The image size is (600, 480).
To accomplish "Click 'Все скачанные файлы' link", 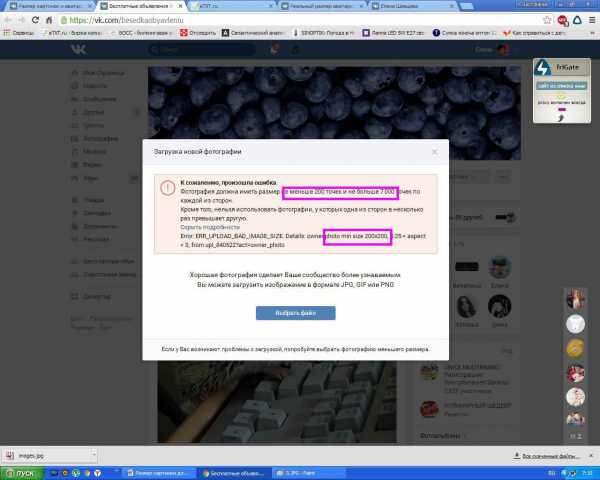I will [x=547, y=456].
